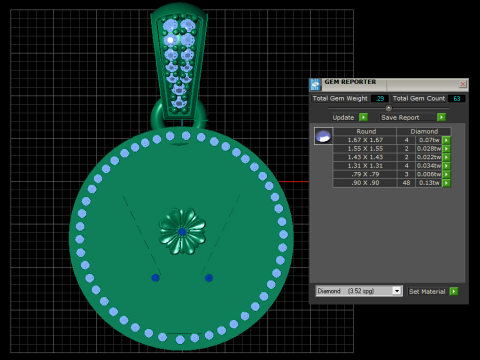This screenshot has height=360, width=480.
Task: Select the '1.43 X 1.43' size cell
Action: coord(365,157)
